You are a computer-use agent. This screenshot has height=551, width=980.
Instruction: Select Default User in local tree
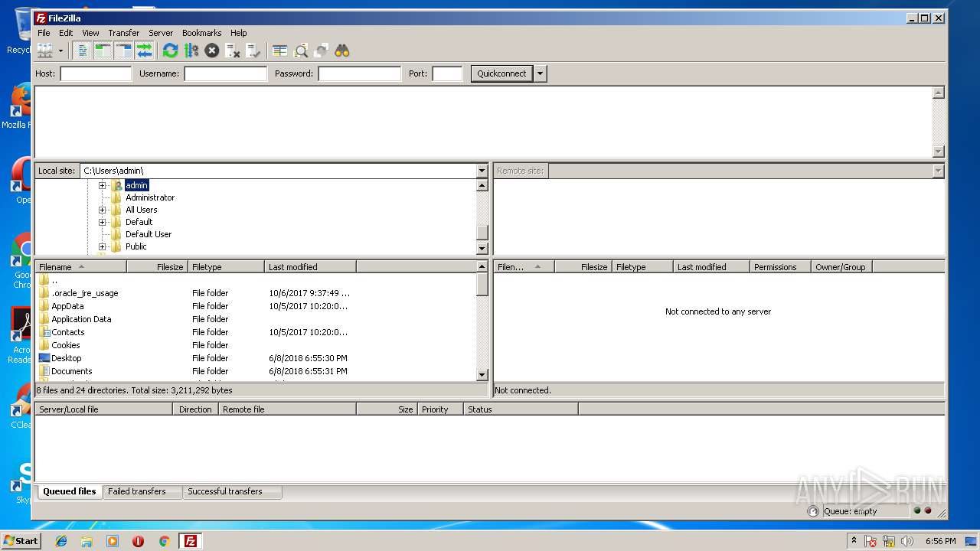(149, 234)
